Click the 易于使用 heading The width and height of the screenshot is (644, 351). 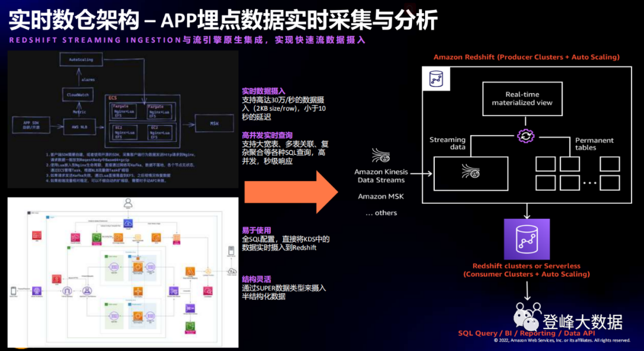pos(256,230)
